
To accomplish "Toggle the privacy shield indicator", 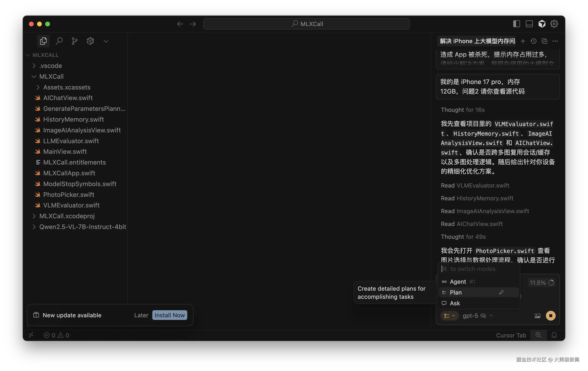I will [542, 24].
